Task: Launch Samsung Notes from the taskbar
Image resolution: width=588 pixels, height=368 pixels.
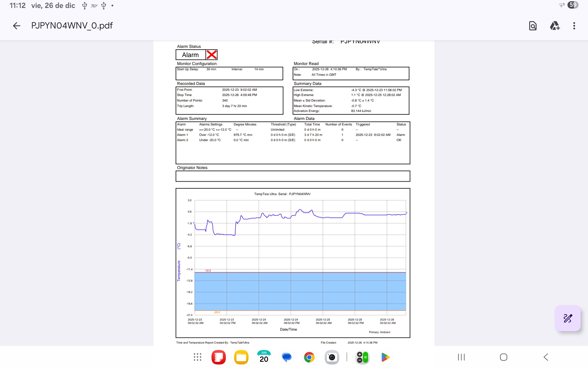Action: pos(219,357)
